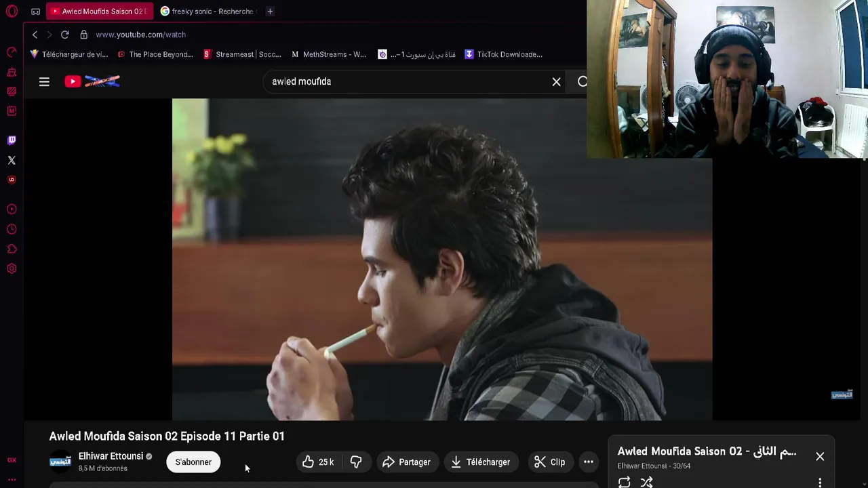Open the Opera GX main menu logo
The width and height of the screenshot is (868, 488).
point(12,11)
